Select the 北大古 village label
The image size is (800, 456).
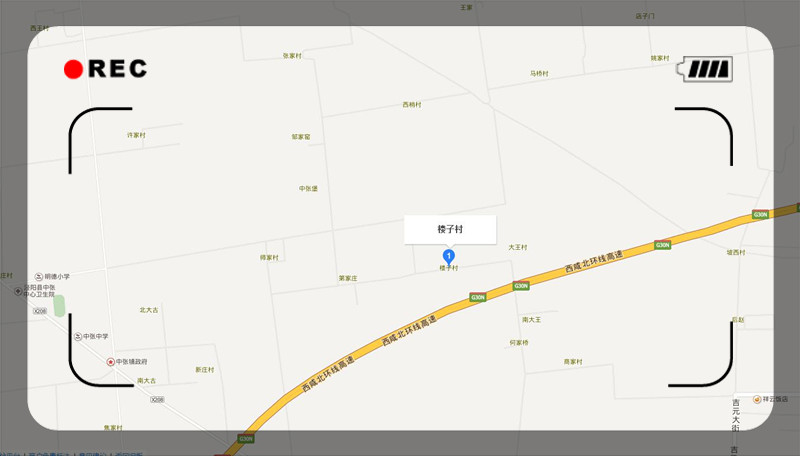(x=149, y=310)
